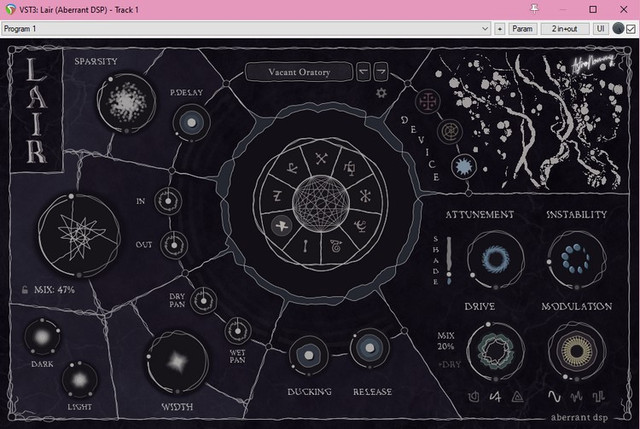
Task: Click the LAIR logo panel
Action: [x=37, y=110]
